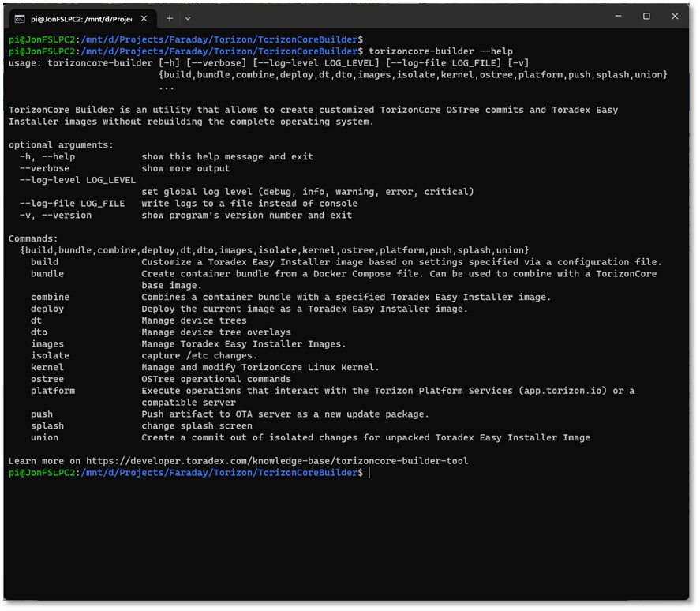The height and width of the screenshot is (611, 700).
Task: Select the pi@JonFSLPC2 terminal tab
Action: click(x=83, y=19)
